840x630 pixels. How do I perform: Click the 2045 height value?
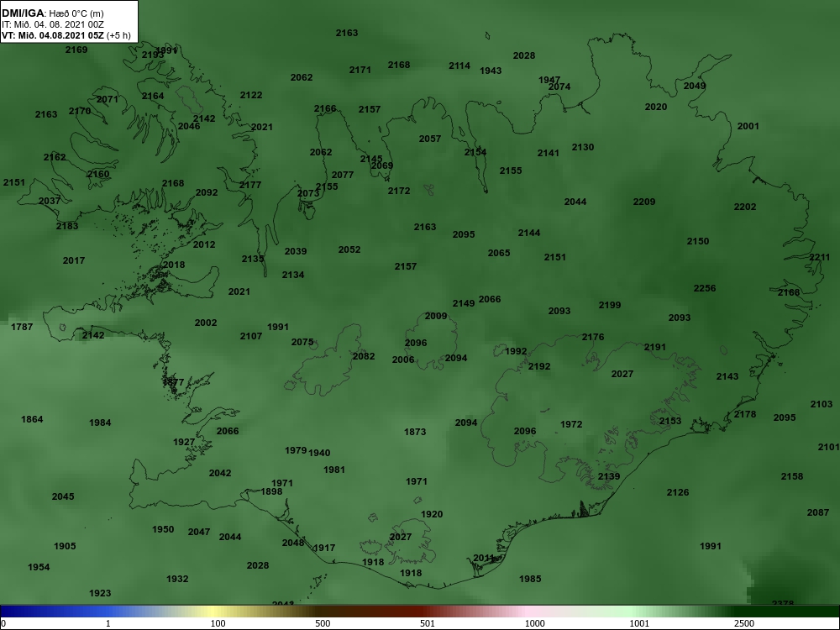[x=63, y=496]
